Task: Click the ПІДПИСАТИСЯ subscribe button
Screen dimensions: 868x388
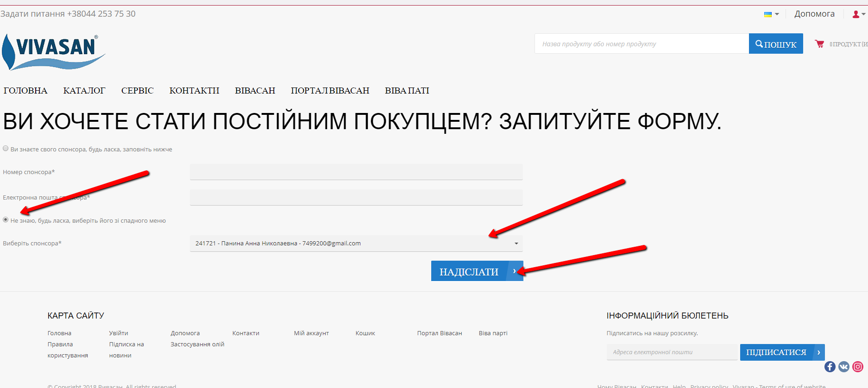Action: click(x=782, y=352)
